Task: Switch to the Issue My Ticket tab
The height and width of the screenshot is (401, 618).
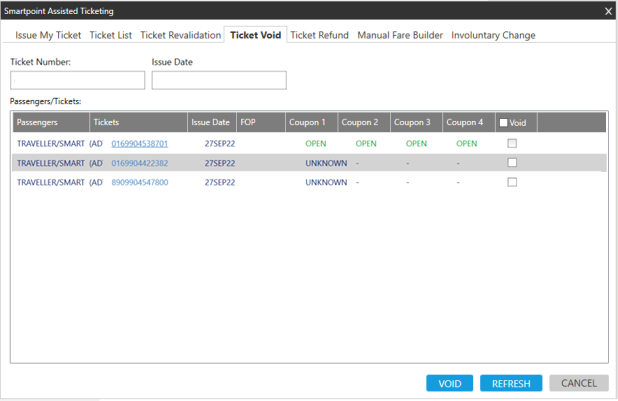Action: (48, 35)
